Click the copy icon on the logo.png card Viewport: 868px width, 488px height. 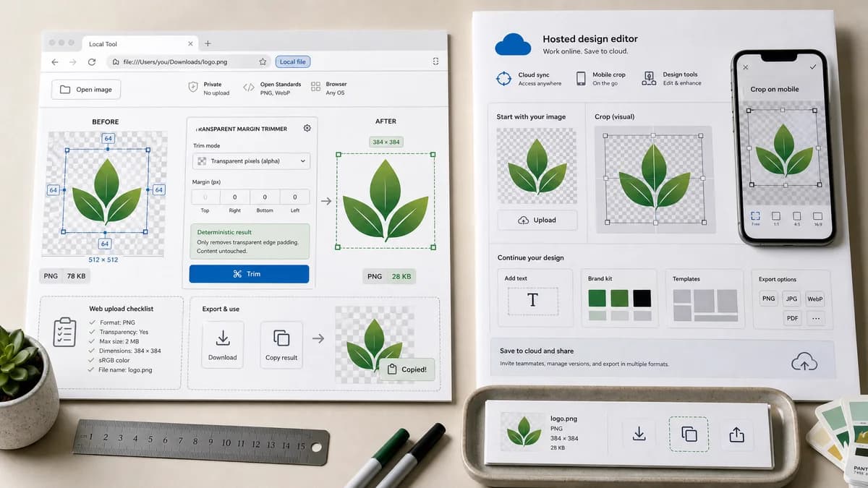pyautogui.click(x=689, y=434)
